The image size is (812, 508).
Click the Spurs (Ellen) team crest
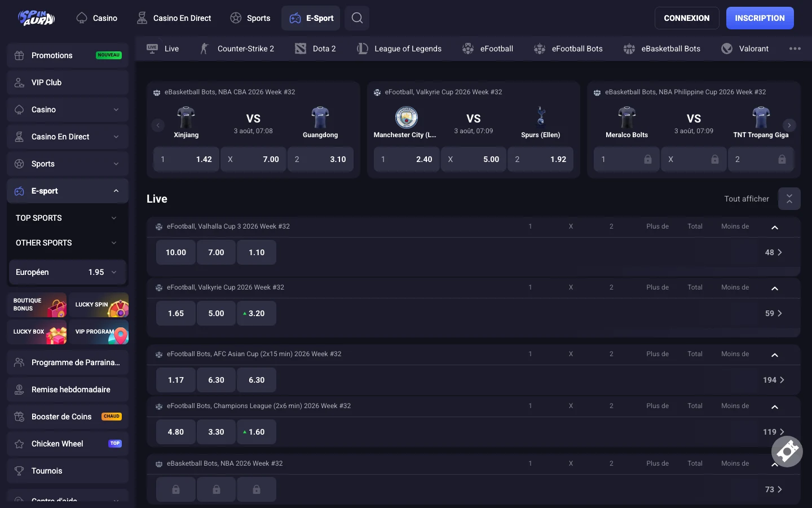(541, 117)
